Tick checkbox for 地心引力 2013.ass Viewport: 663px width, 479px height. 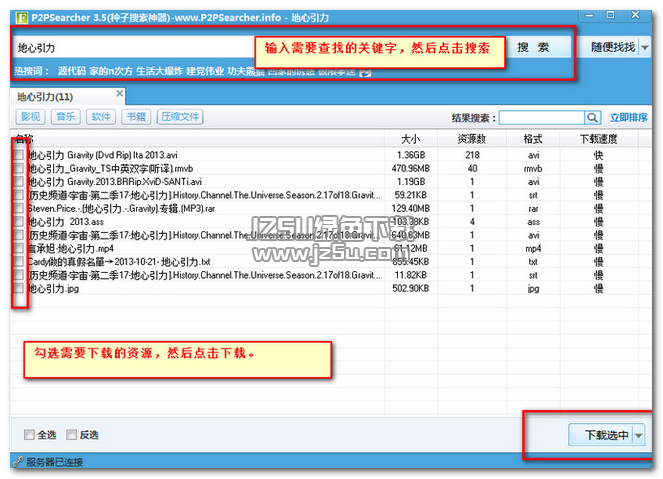pyautogui.click(x=18, y=222)
